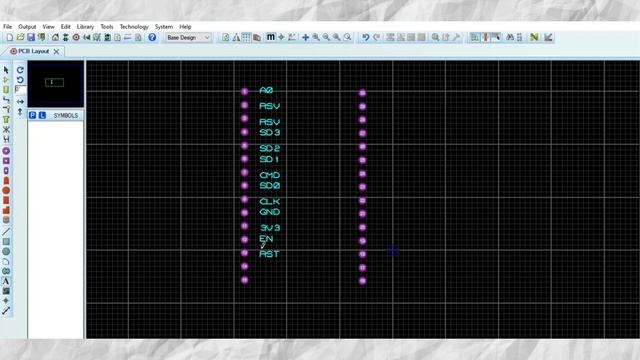The image size is (640, 360).
Task: Open the View menu
Action: [x=48, y=27]
